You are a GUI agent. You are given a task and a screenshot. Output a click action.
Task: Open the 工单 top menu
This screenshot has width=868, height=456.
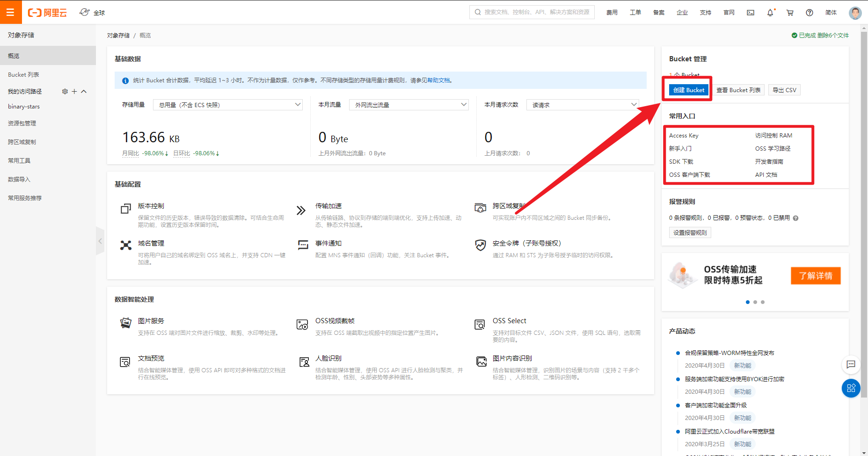(x=635, y=13)
